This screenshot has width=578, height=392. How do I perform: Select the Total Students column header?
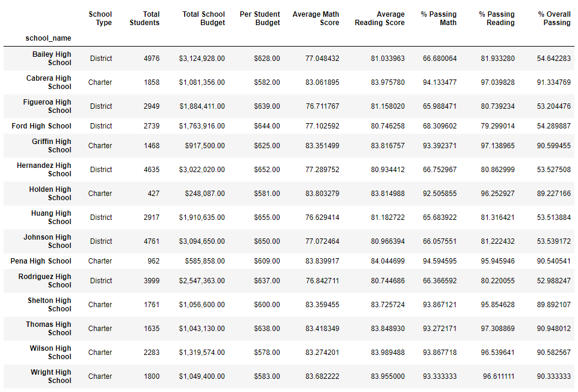(x=145, y=19)
